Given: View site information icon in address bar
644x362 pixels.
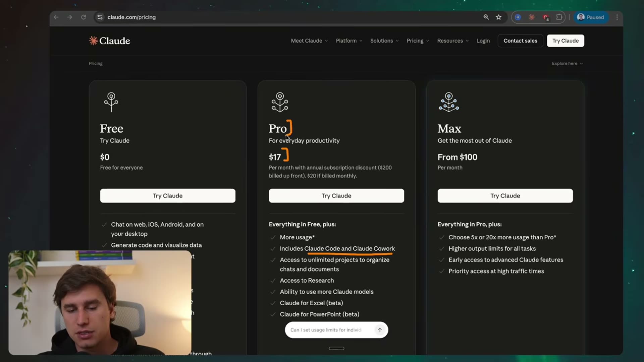Looking at the screenshot, I should click(x=100, y=17).
